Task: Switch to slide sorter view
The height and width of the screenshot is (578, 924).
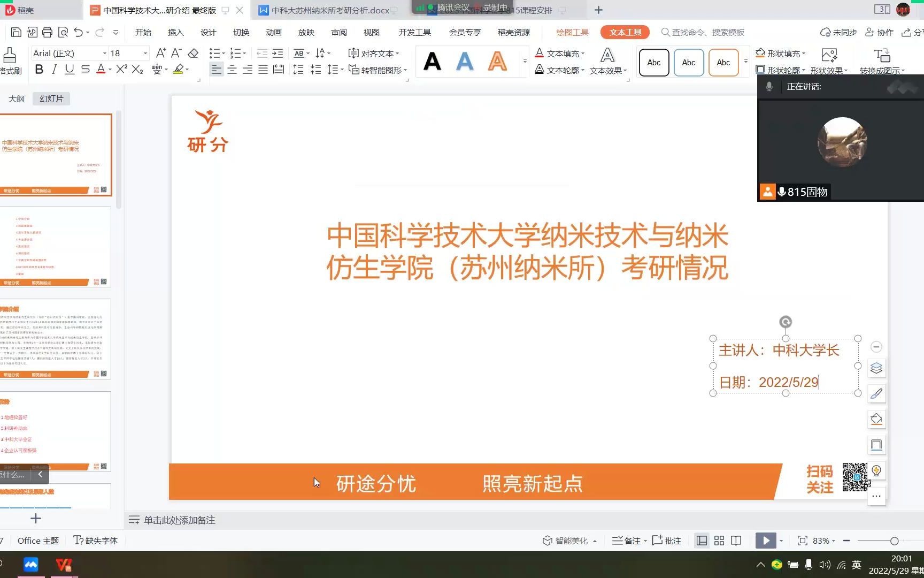Action: 719,541
